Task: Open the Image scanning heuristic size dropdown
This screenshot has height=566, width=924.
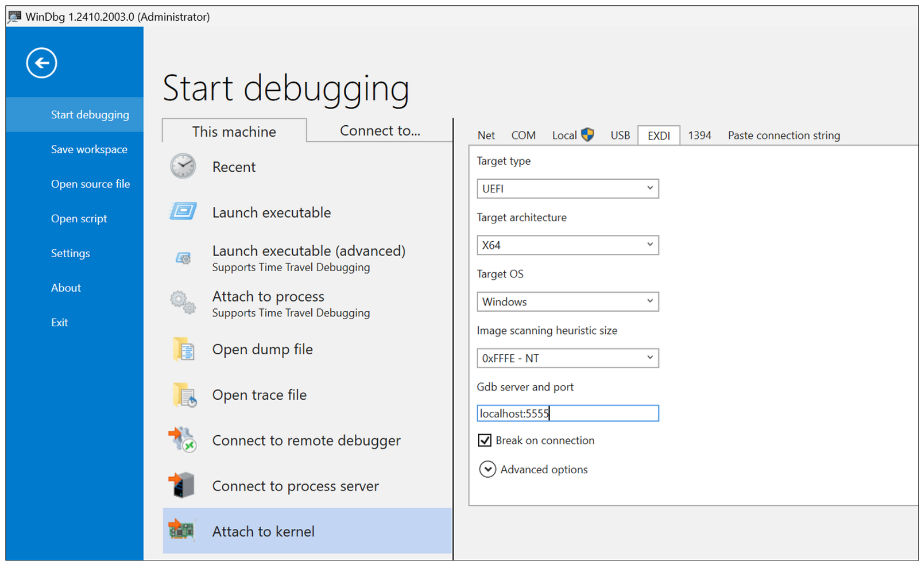Action: point(567,358)
